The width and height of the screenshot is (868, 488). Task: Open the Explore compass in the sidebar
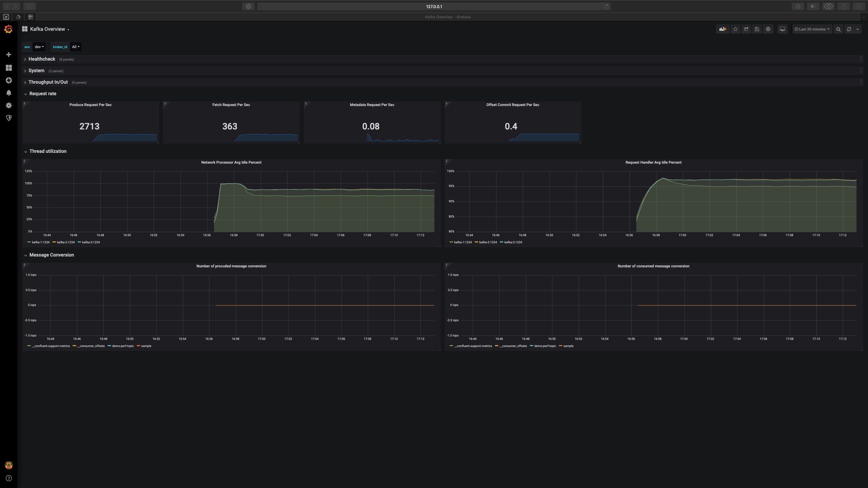click(9, 80)
